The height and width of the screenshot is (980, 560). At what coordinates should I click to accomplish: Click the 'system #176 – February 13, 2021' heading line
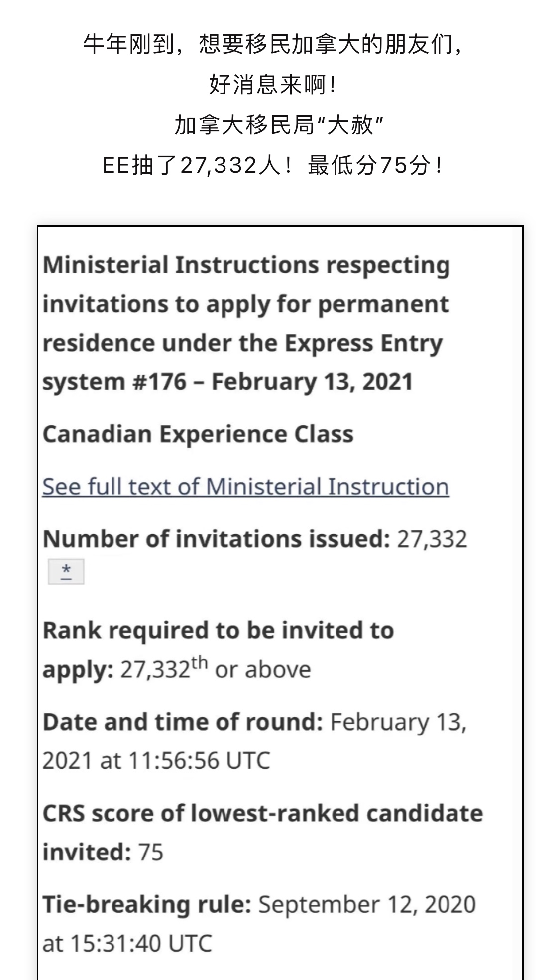[x=227, y=382]
